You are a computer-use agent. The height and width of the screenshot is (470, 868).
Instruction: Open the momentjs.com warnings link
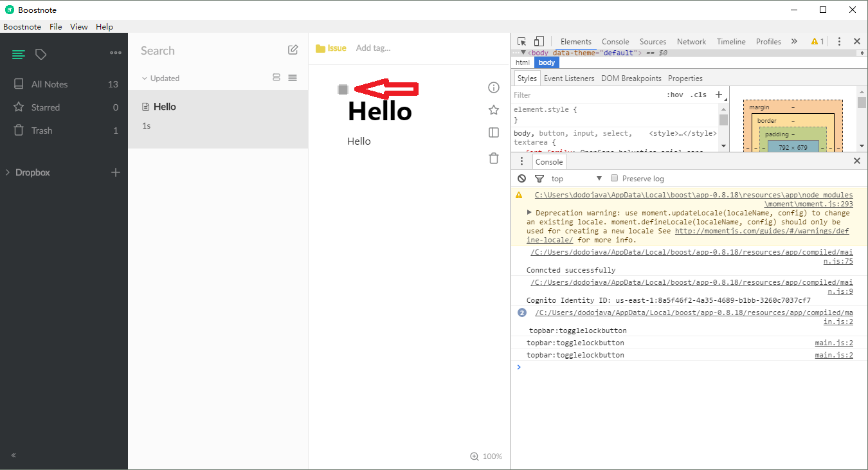pyautogui.click(x=762, y=231)
